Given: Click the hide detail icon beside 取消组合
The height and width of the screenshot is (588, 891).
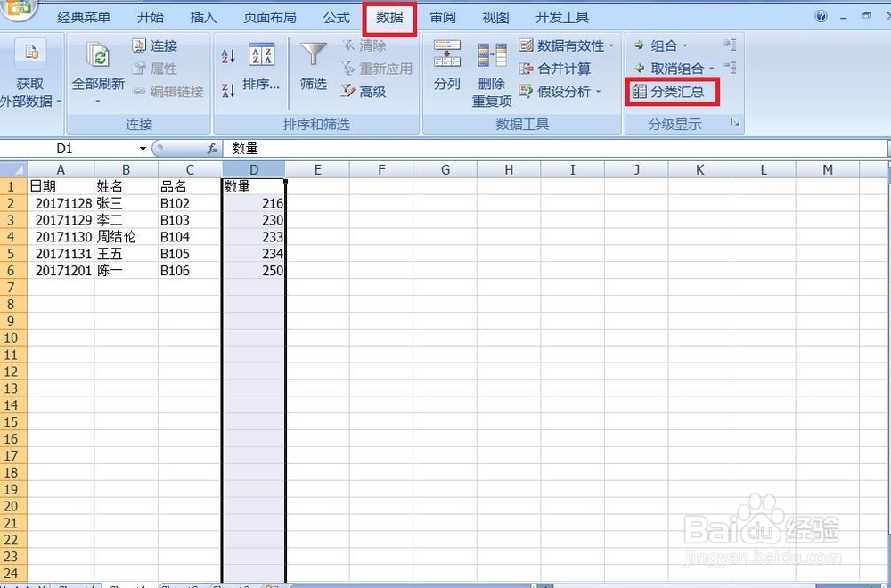Looking at the screenshot, I should pos(730,68).
